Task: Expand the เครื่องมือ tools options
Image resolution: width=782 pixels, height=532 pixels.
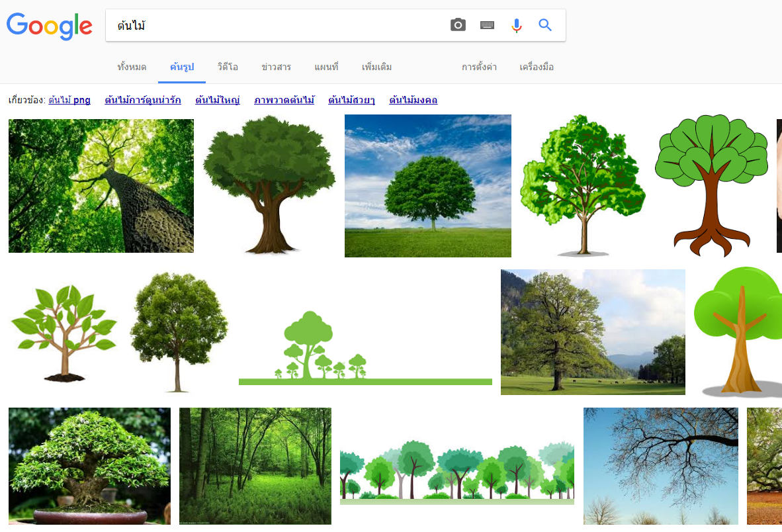Action: click(x=537, y=67)
